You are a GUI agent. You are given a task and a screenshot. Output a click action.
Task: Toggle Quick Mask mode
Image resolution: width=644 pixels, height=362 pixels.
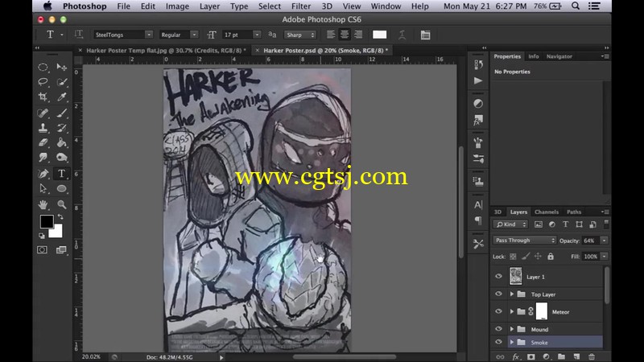point(43,249)
